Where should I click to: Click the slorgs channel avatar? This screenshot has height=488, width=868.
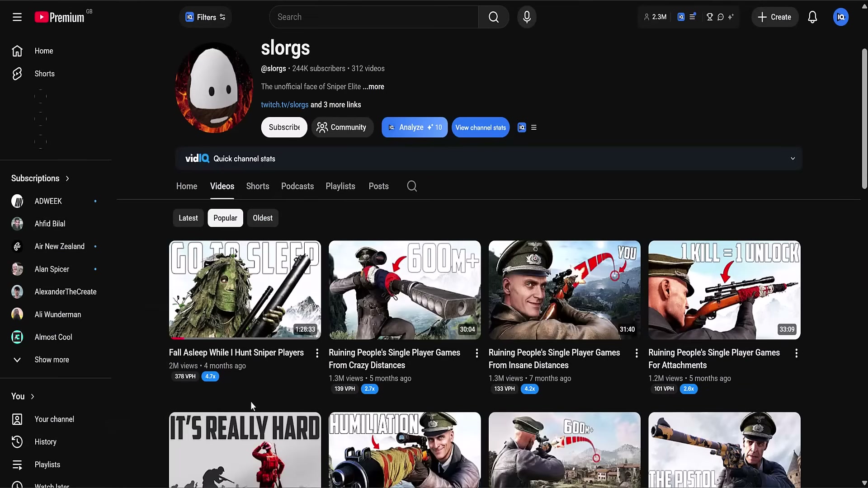(214, 88)
